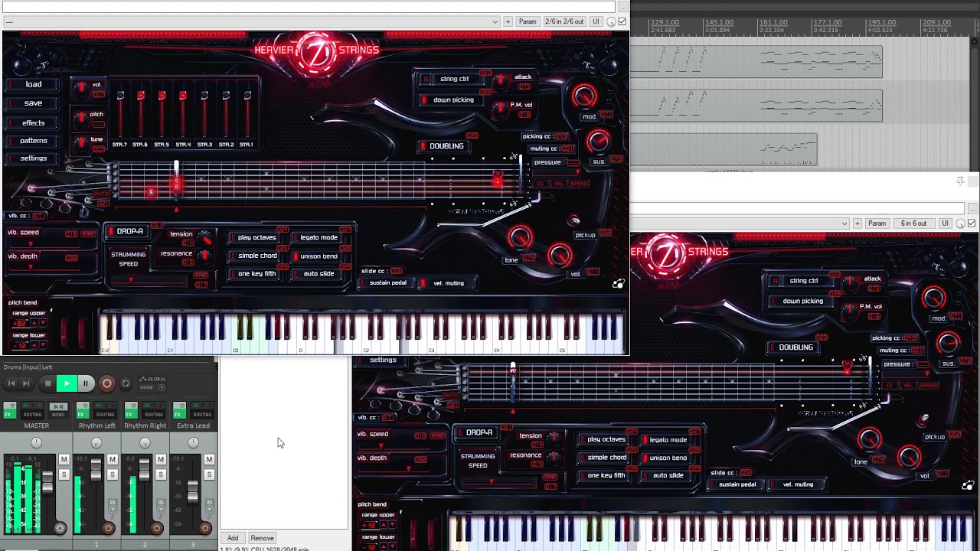Arm recording on Extra Lead track

coord(204,528)
